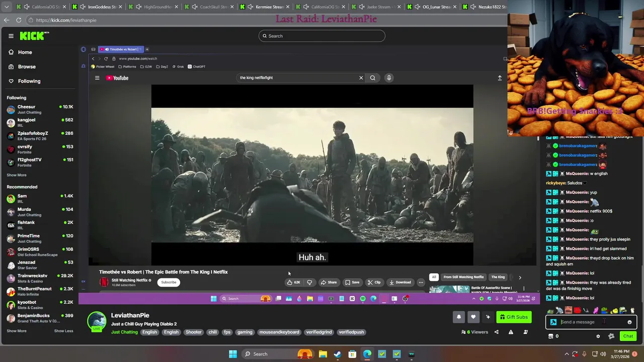Open YouTube video more-actions ellipsis

pos(421,283)
